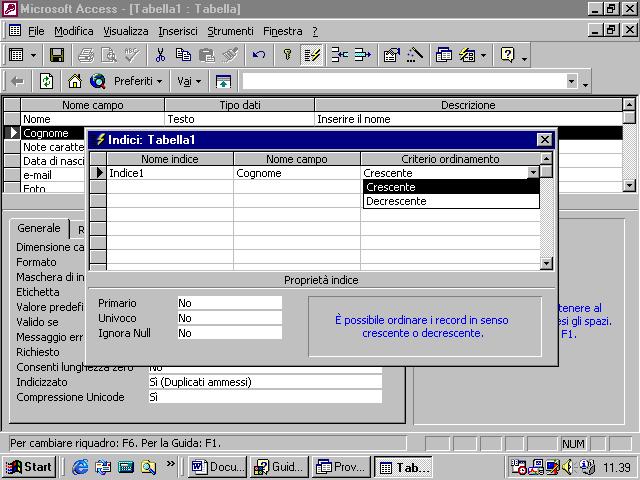Expand toolbar options arrow after help
The image size is (640, 480).
(524, 58)
